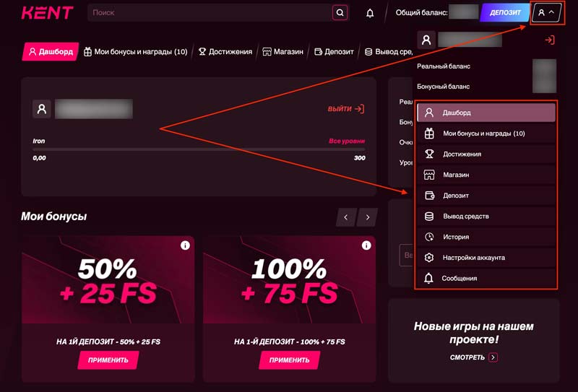Click the Поиск search input field
This screenshot has width=578, height=392.
click(x=210, y=13)
